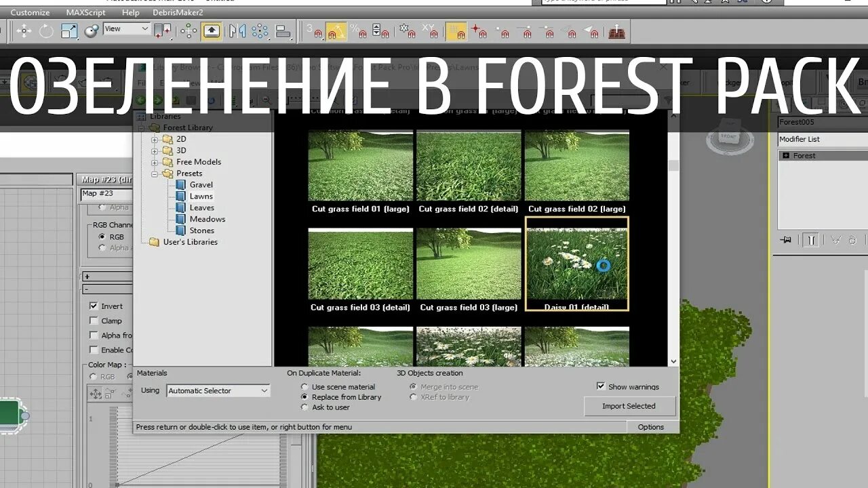The height and width of the screenshot is (488, 868).
Task: Click the pan arrows icon in Color Map toolbar
Action: pyautogui.click(x=96, y=393)
